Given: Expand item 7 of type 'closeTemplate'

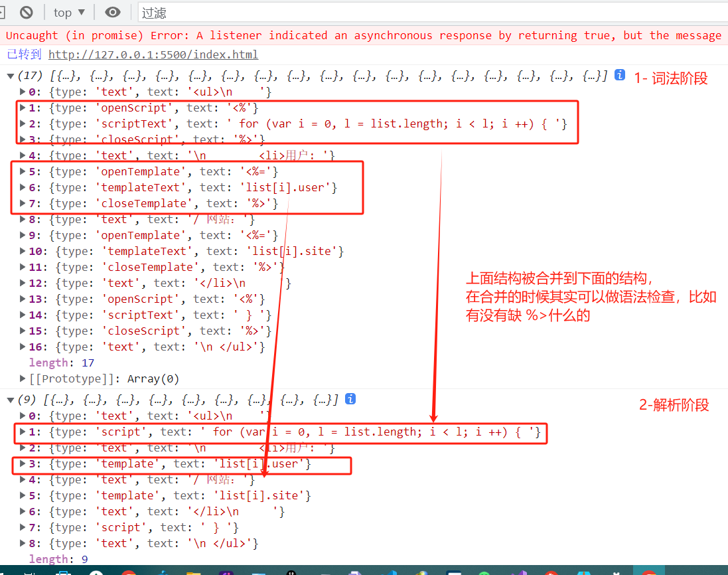Looking at the screenshot, I should [23, 203].
